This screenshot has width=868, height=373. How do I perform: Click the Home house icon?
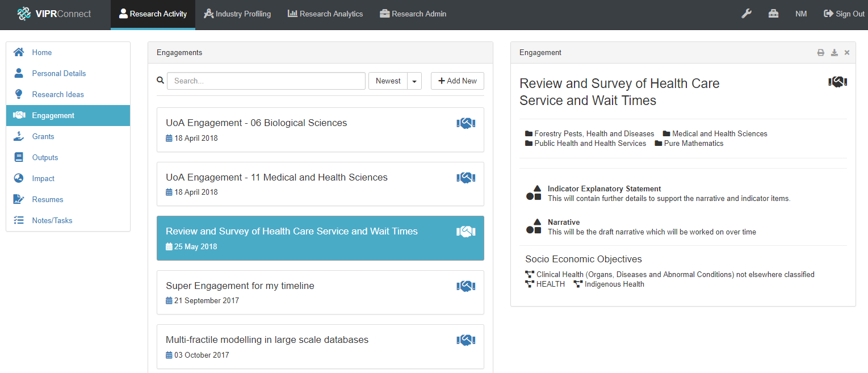point(19,52)
